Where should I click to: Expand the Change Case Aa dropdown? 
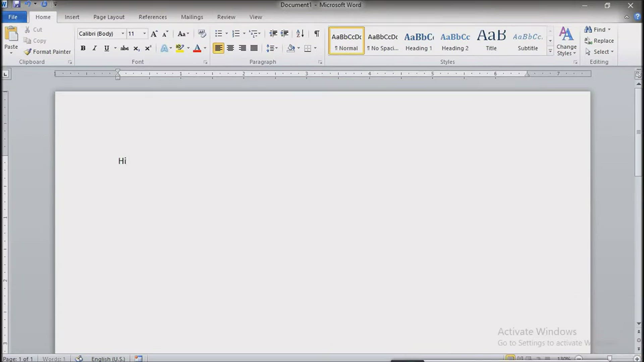pyautogui.click(x=183, y=34)
